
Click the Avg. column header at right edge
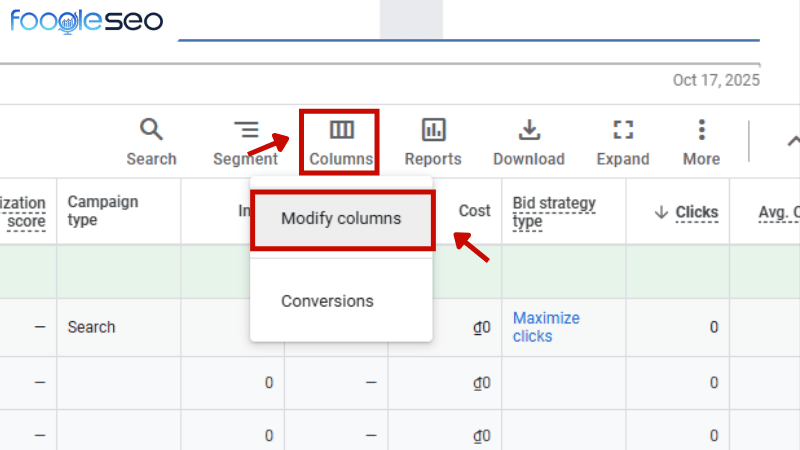point(779,212)
